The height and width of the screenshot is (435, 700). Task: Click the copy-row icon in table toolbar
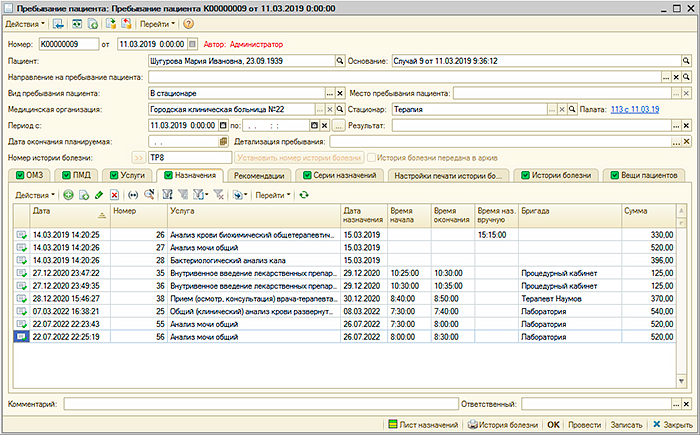(x=84, y=194)
